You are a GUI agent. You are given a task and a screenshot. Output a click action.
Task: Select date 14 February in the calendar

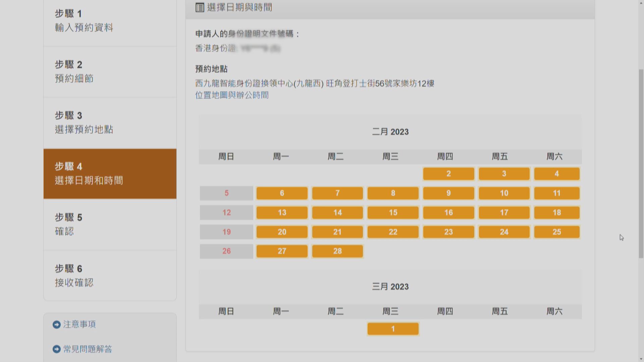tap(337, 212)
